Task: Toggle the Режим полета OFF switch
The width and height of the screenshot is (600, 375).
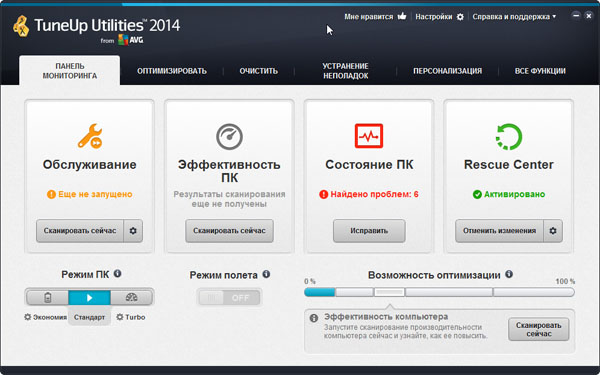Action: pyautogui.click(x=229, y=297)
